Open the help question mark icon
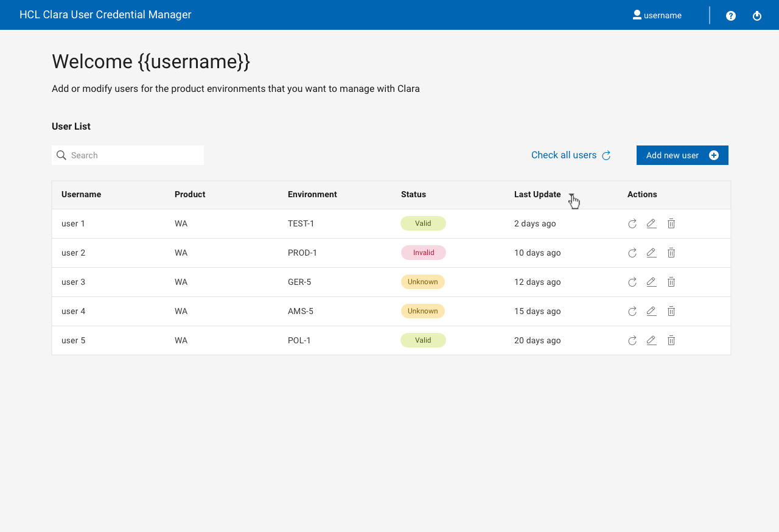 (731, 16)
